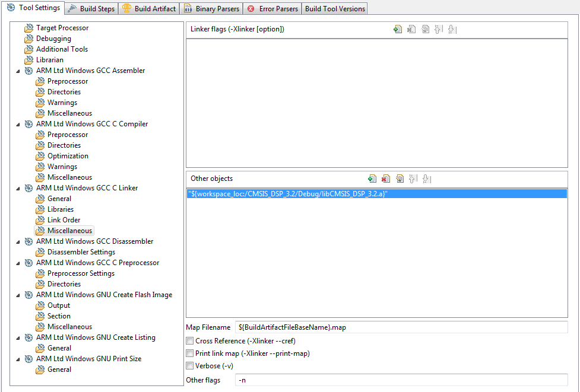Add a new entry to Other objects
Image resolution: width=580 pixels, height=392 pixels.
(372, 179)
